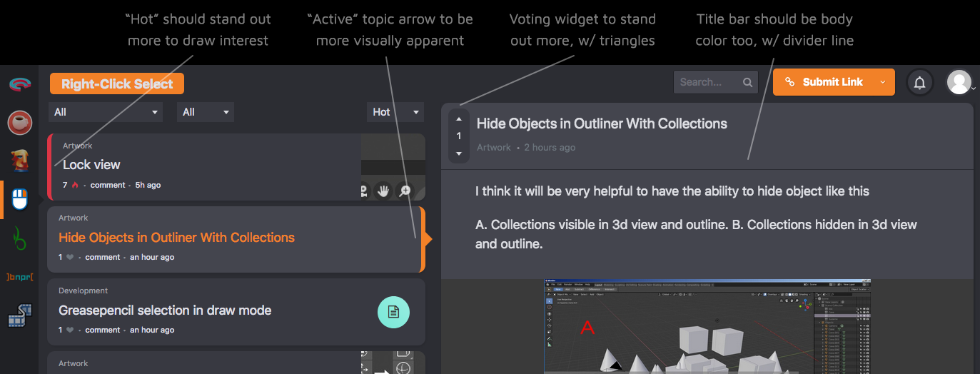Open the comment link on Lock view
Screen dimensions: 980x374
tap(108, 186)
